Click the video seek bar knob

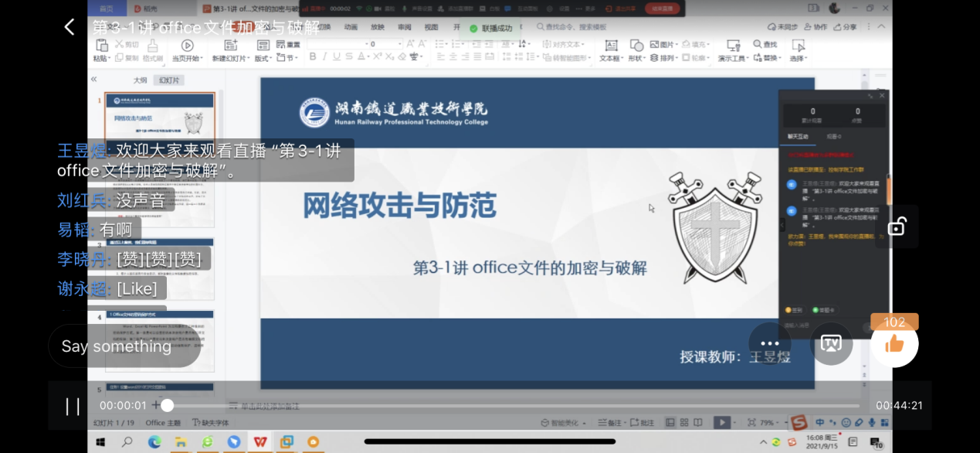167,405
